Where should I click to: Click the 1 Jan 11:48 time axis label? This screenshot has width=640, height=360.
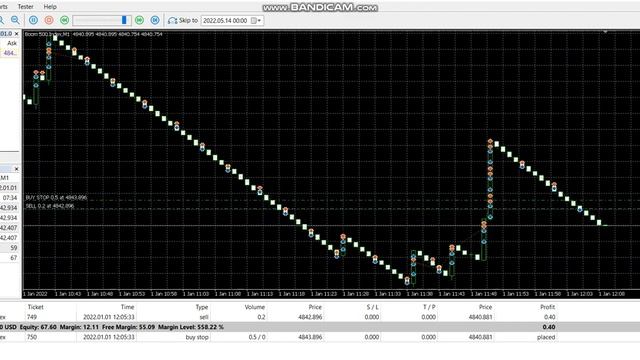click(484, 293)
